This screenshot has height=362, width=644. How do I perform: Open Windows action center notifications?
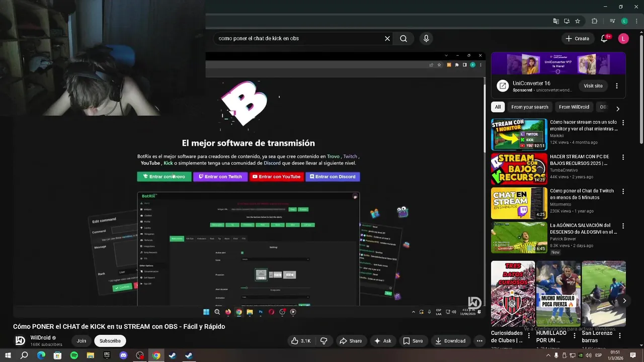coord(633,355)
